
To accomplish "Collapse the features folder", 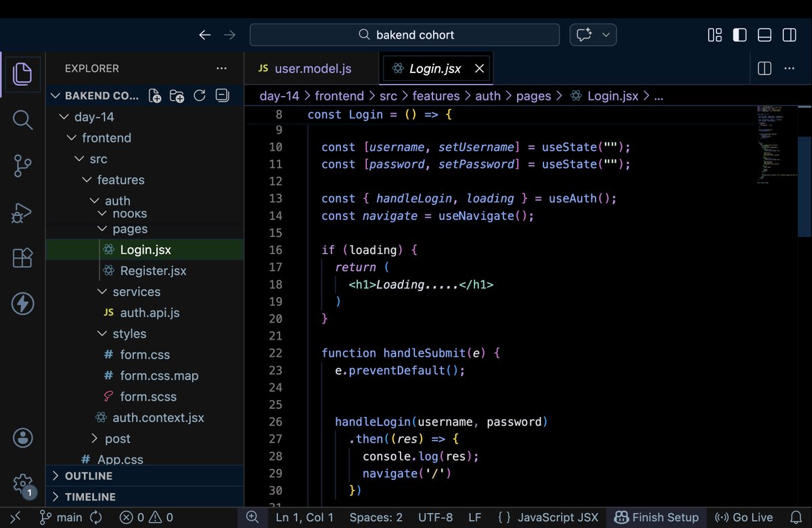I will click(87, 180).
